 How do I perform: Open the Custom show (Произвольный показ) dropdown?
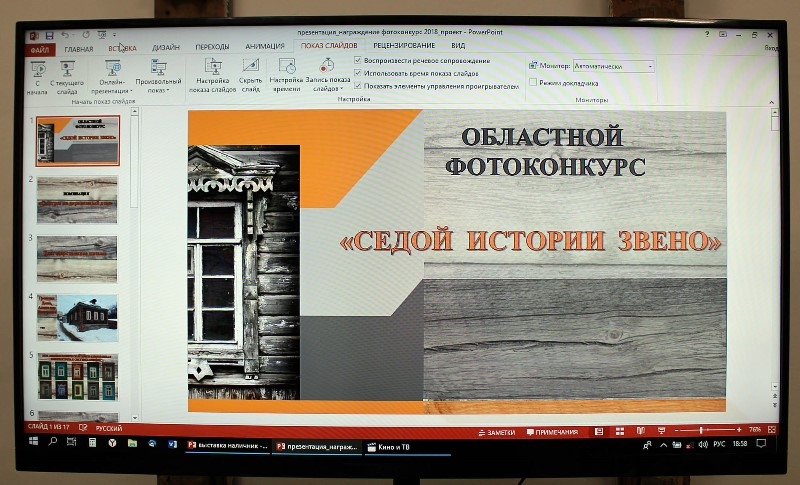(158, 77)
